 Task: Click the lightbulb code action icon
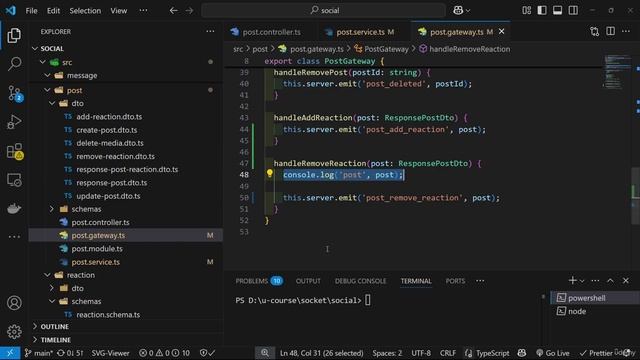(x=269, y=173)
